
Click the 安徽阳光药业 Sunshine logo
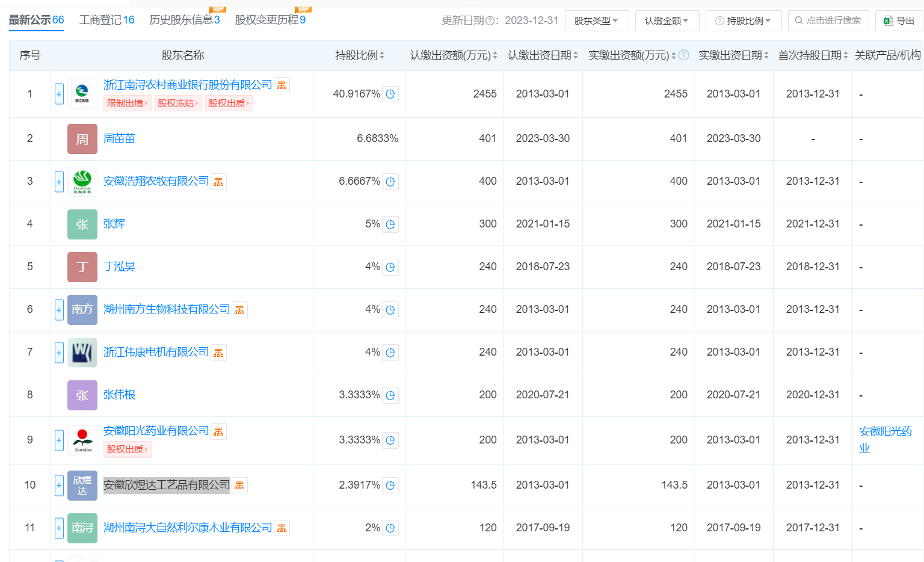tap(82, 440)
